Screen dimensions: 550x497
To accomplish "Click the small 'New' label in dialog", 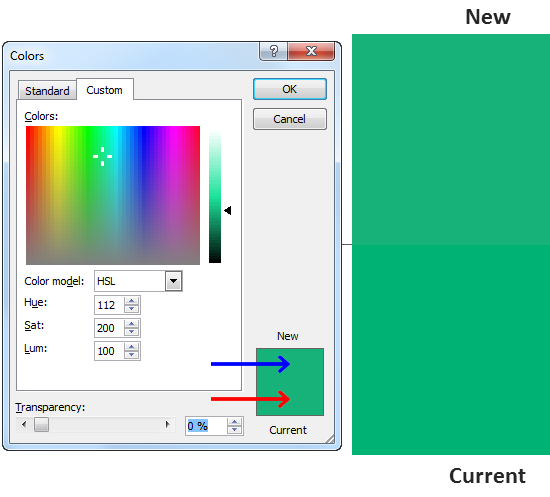I will point(288,336).
